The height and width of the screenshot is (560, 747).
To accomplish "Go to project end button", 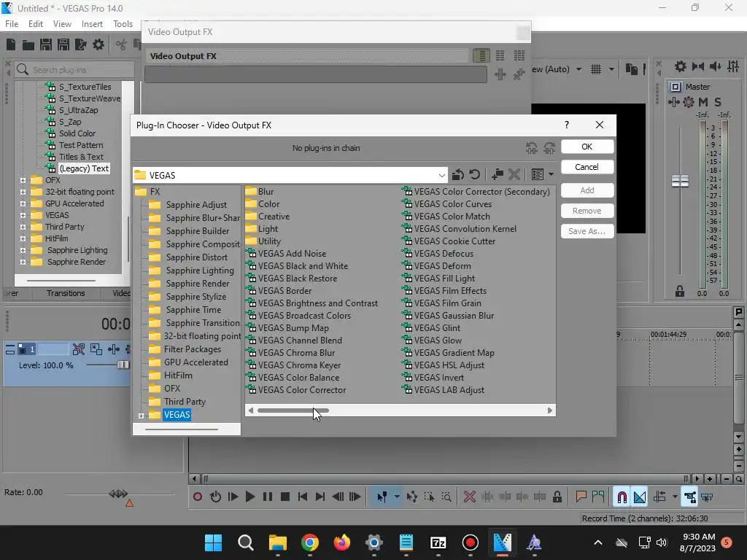I will pos(320,497).
